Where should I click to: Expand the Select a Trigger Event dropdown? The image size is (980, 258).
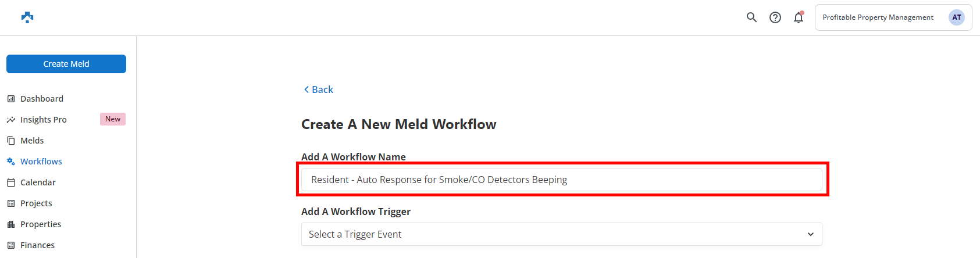point(561,234)
